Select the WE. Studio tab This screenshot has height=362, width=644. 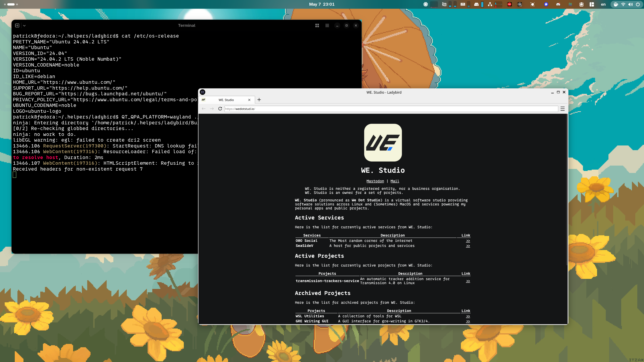tap(226, 100)
